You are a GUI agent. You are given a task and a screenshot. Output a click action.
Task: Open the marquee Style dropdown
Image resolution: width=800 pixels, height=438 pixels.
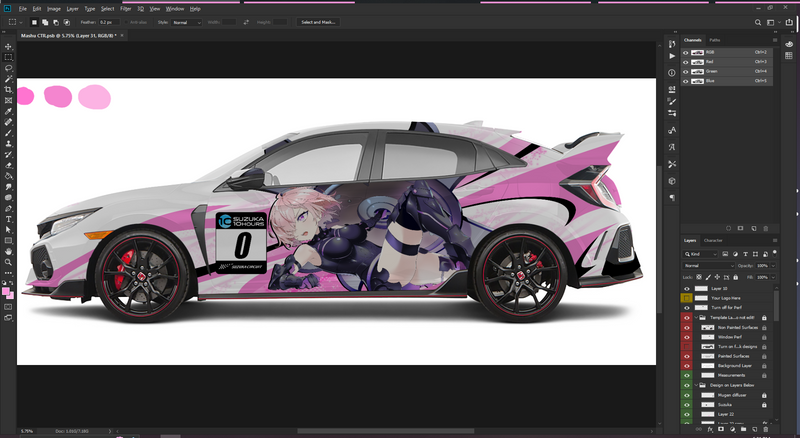click(187, 21)
